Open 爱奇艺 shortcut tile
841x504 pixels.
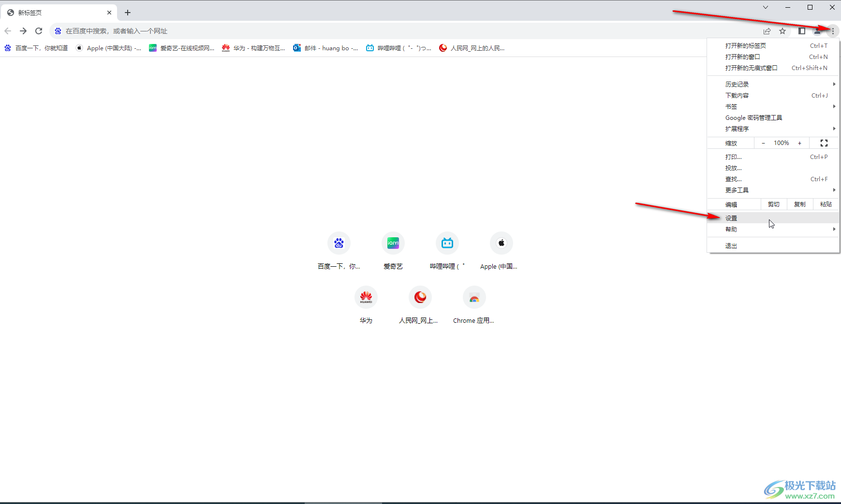393,250
